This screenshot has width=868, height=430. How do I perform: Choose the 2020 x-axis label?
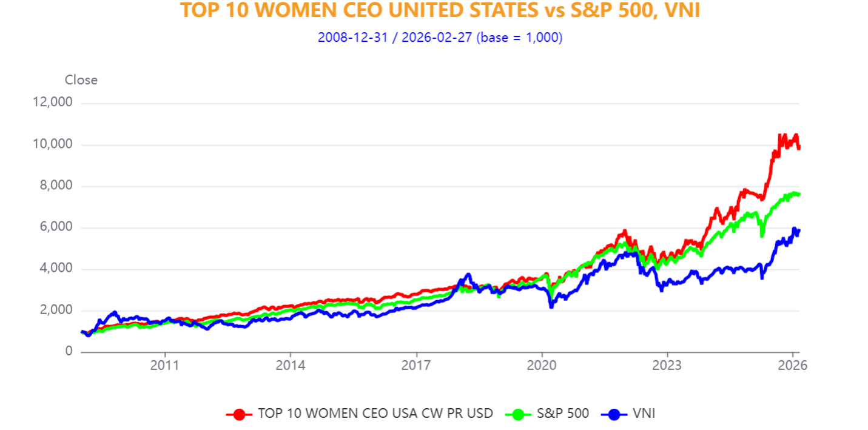point(542,366)
